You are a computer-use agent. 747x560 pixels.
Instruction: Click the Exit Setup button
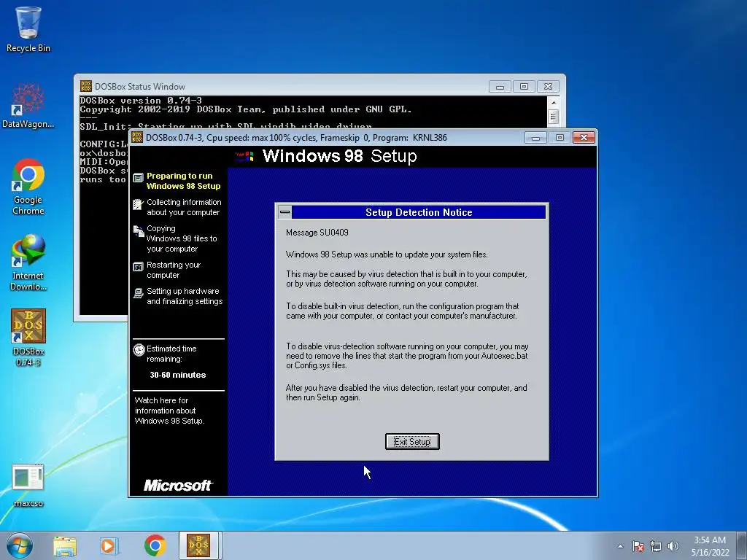[x=412, y=441]
